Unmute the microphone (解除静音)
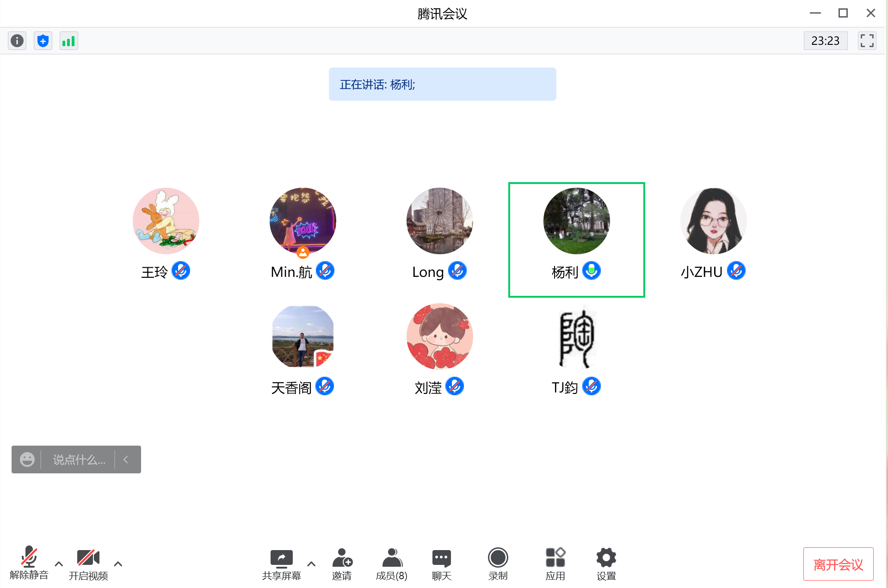 [29, 563]
